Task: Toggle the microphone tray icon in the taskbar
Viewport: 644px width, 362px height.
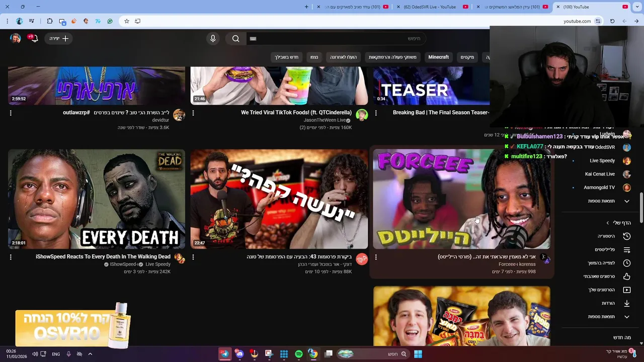Action: point(68,354)
